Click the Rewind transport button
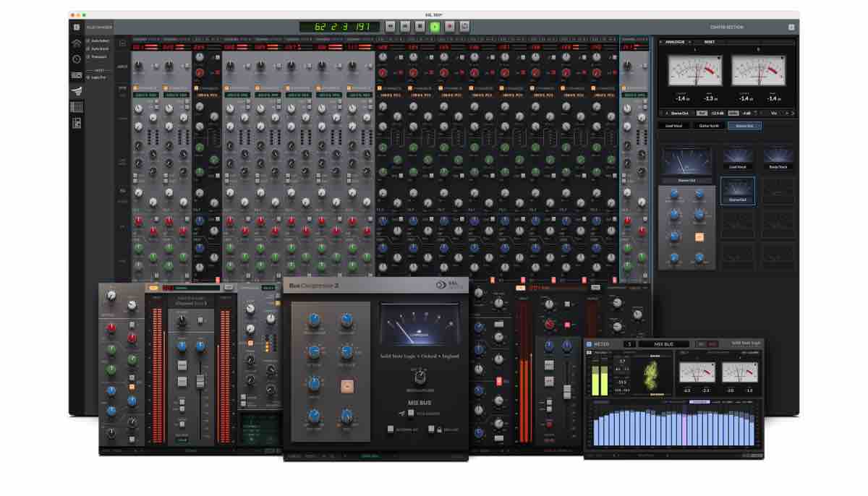Screen dimensions: 868x496 pyautogui.click(x=390, y=26)
